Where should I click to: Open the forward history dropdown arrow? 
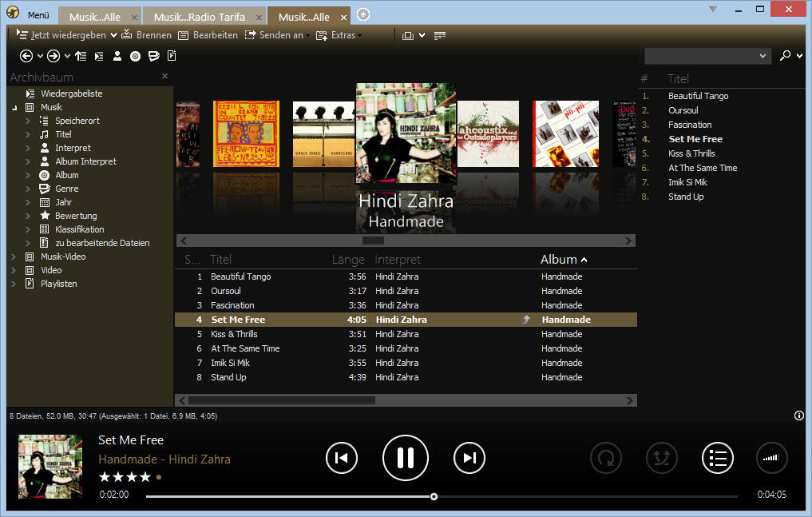click(x=67, y=56)
